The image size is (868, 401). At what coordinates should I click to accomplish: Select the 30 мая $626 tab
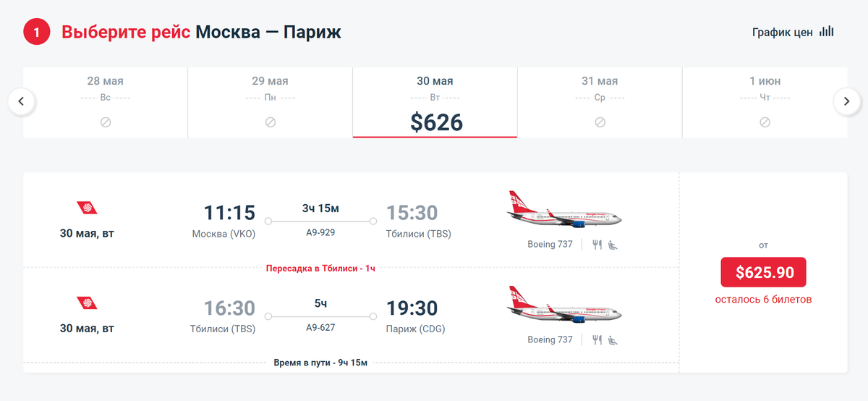pos(435,102)
